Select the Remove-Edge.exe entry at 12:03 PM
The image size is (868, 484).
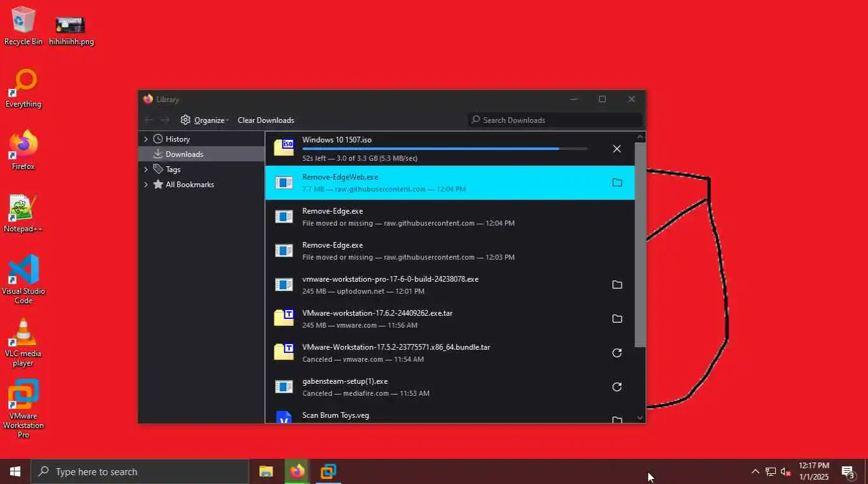click(x=450, y=251)
